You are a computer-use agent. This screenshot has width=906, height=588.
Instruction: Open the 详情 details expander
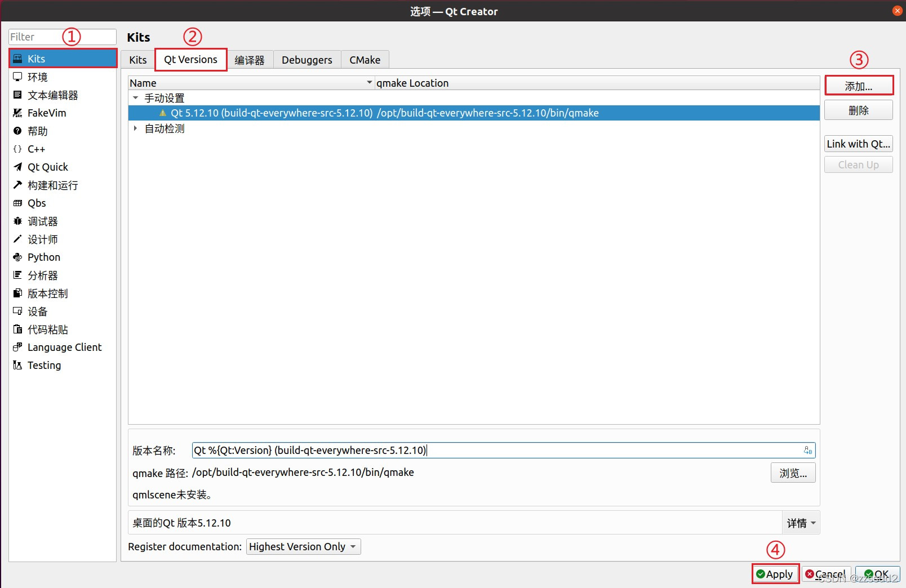[801, 523]
